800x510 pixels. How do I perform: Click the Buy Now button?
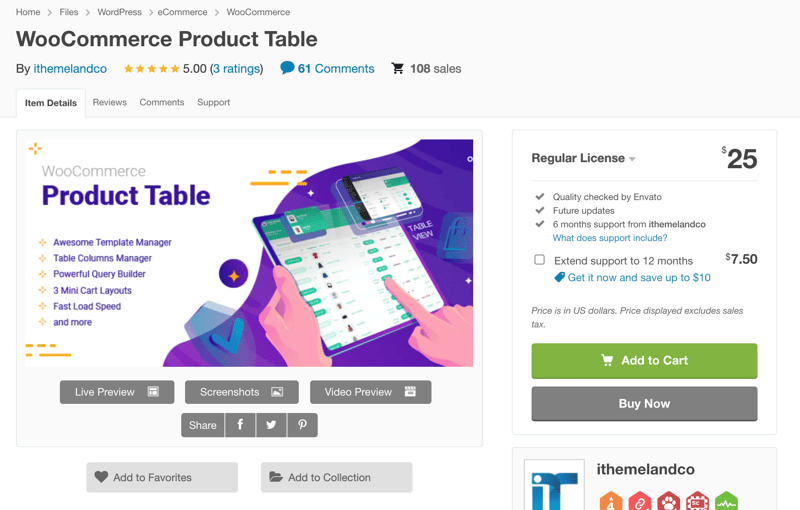644,404
